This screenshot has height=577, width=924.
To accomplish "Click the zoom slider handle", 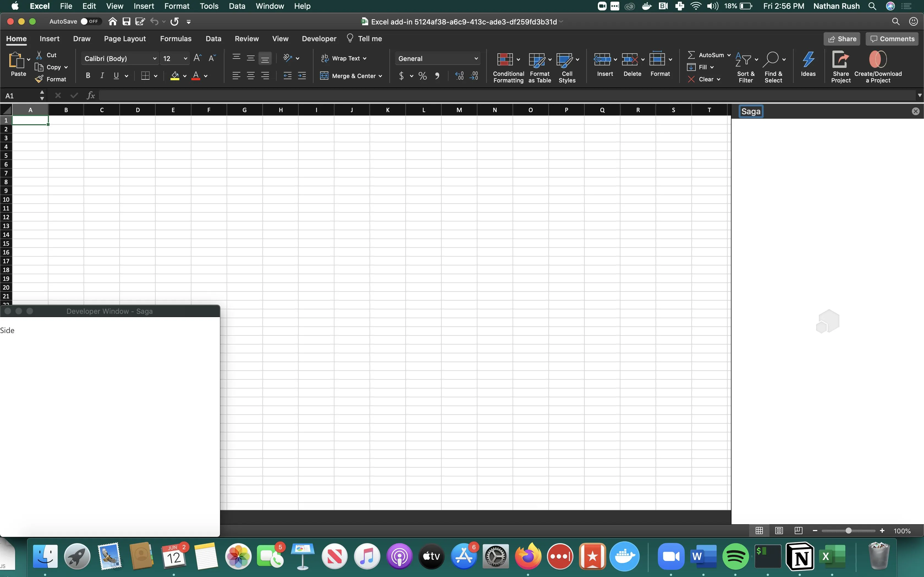I will [x=848, y=531].
